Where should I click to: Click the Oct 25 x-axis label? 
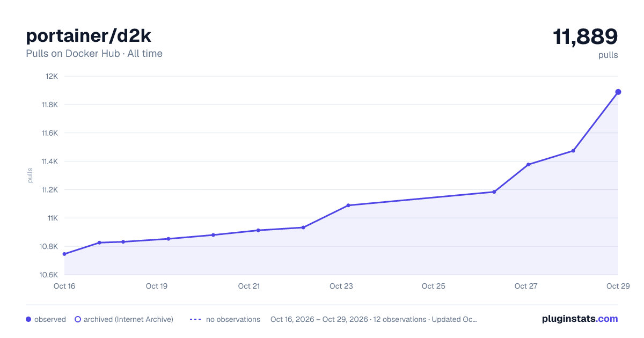coord(434,286)
